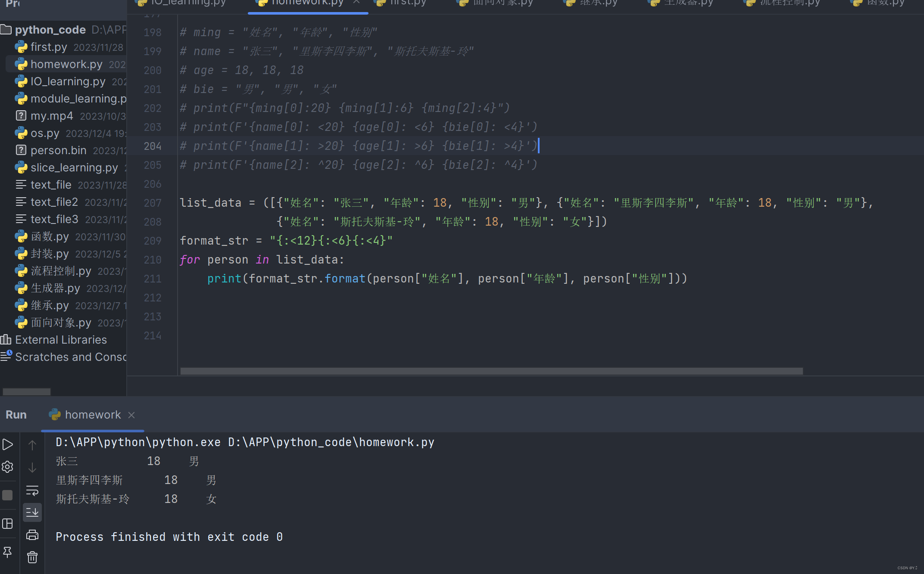The height and width of the screenshot is (574, 924).
Task: Click the python.exe command line in console
Action: 245,442
